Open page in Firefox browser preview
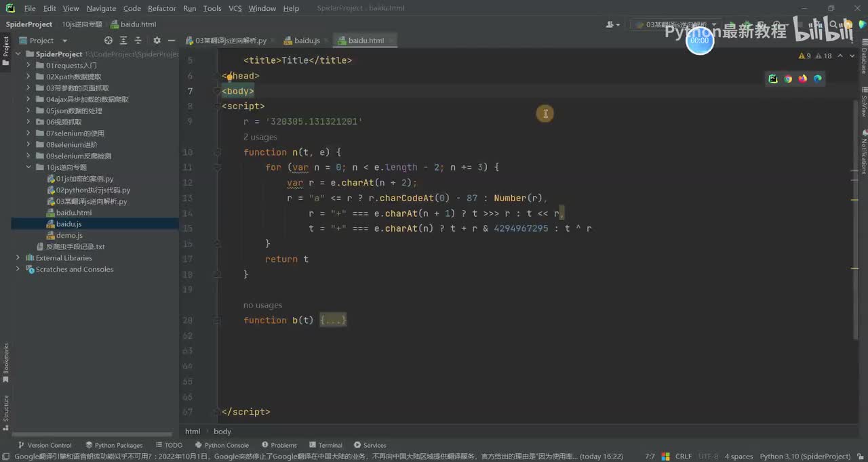868x462 pixels. tap(803, 79)
